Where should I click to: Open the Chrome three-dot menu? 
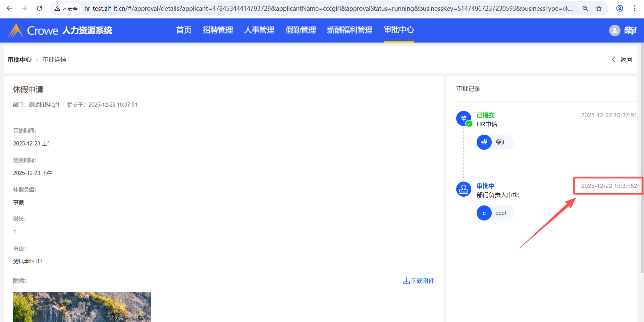tap(635, 8)
